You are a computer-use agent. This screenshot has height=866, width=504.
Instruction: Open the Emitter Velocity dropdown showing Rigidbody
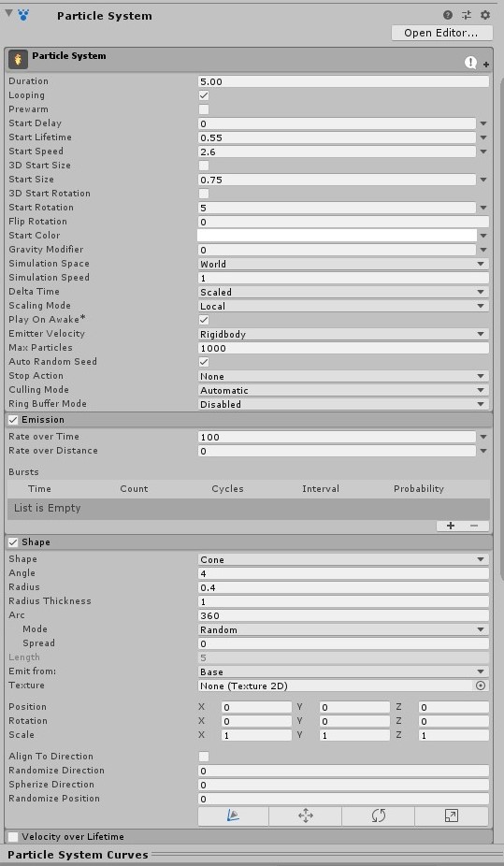[x=343, y=334]
